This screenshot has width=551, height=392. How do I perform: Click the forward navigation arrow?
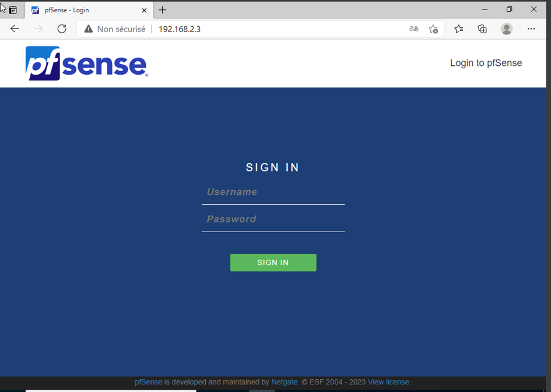pyautogui.click(x=38, y=29)
